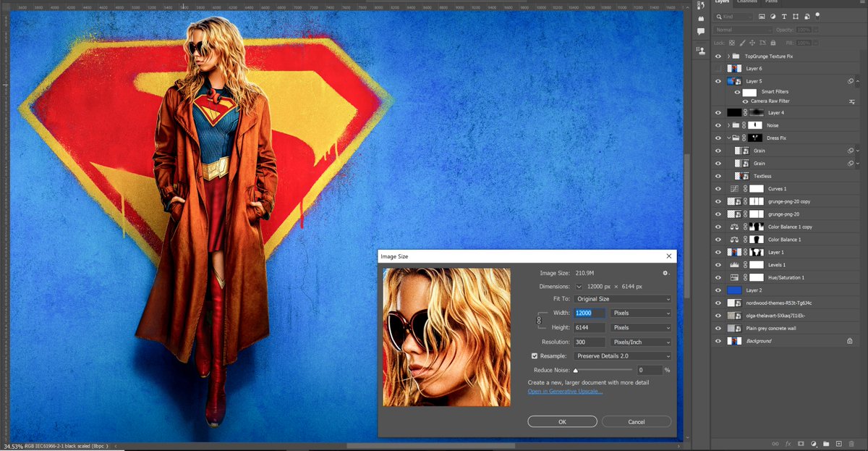Show hidden Layer 6
This screenshot has height=451, width=868.
tap(718, 68)
